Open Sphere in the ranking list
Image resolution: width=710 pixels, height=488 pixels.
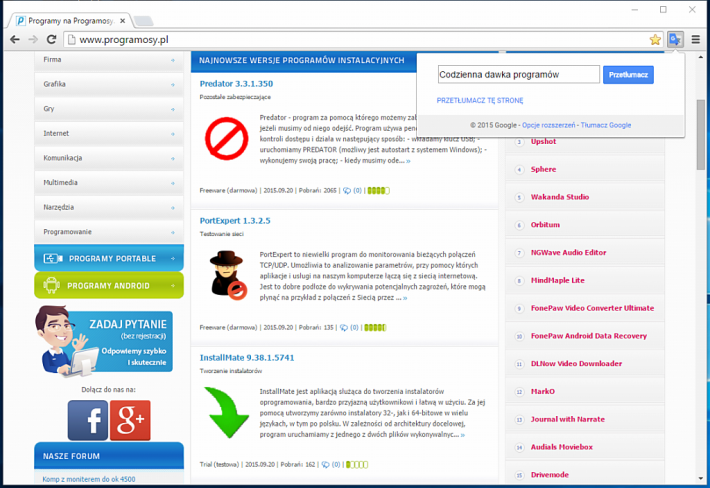[543, 169]
